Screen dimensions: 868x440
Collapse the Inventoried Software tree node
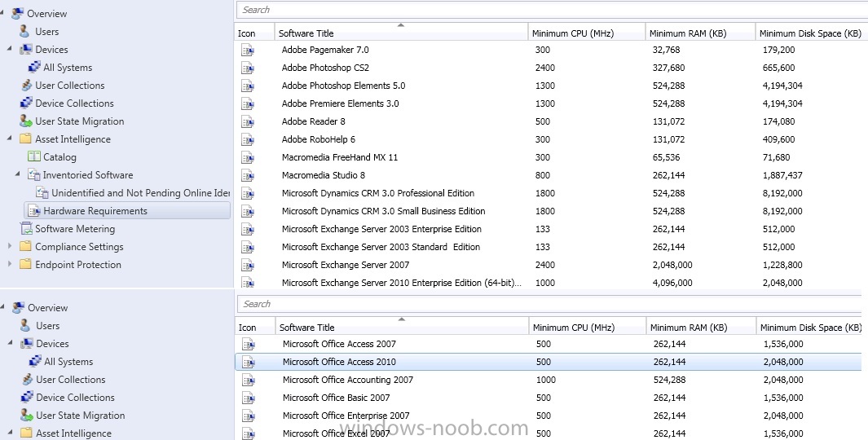point(19,174)
